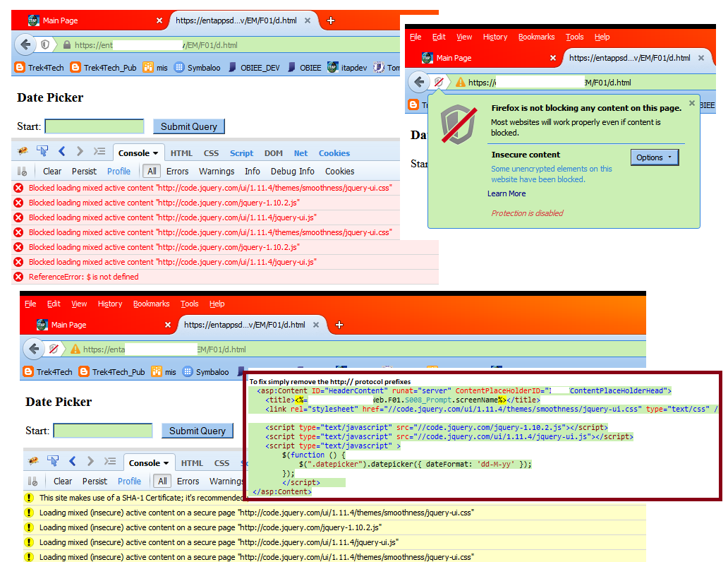Screen dimensions: 728x562
Task: Open HTML panel in bottom window Firebug
Action: click(192, 463)
